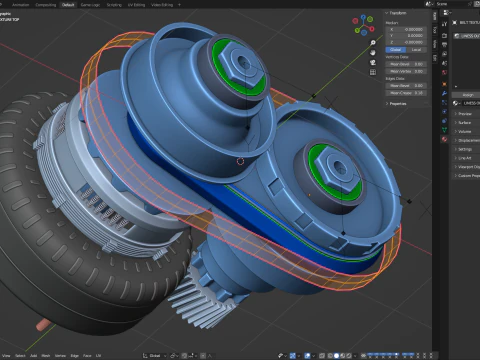Open the material browse dropdown beside Assign
480x360 pixels.
(457, 103)
